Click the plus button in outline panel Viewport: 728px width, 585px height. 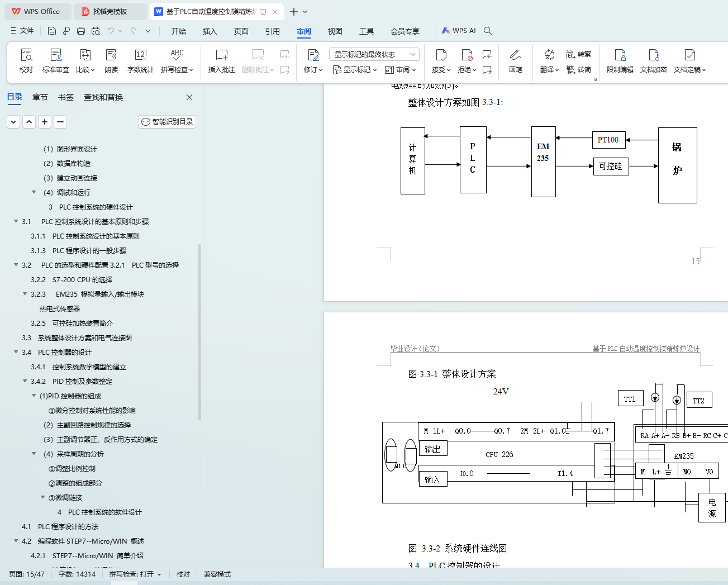click(45, 122)
